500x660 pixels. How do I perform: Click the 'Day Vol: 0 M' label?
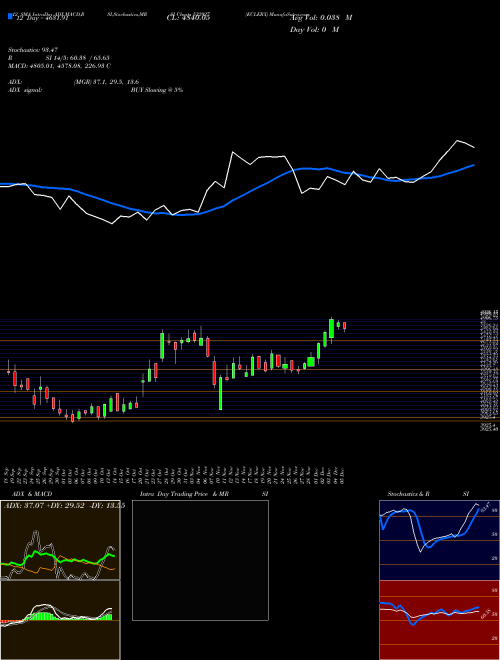coord(314,29)
